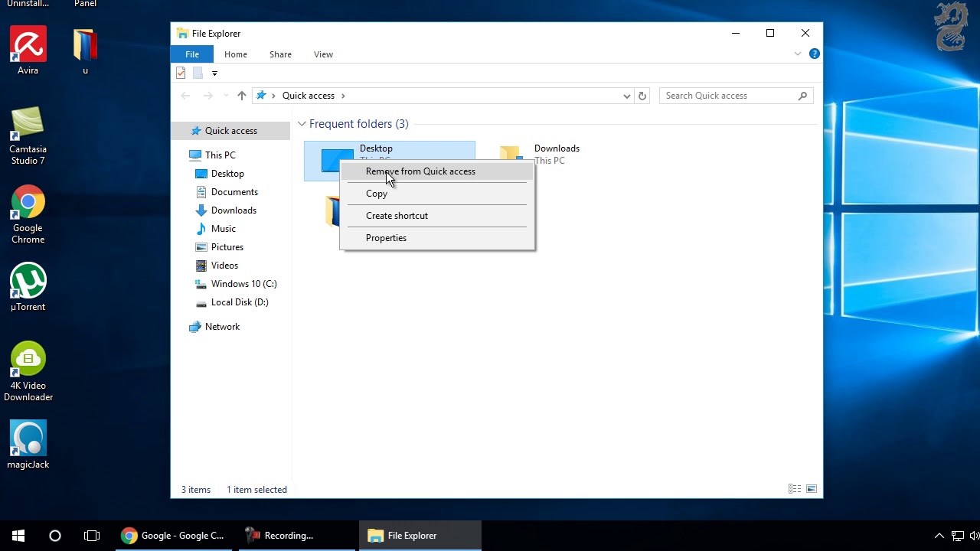The height and width of the screenshot is (551, 980).
Task: Click the '1 item selected' status text
Action: (x=256, y=490)
